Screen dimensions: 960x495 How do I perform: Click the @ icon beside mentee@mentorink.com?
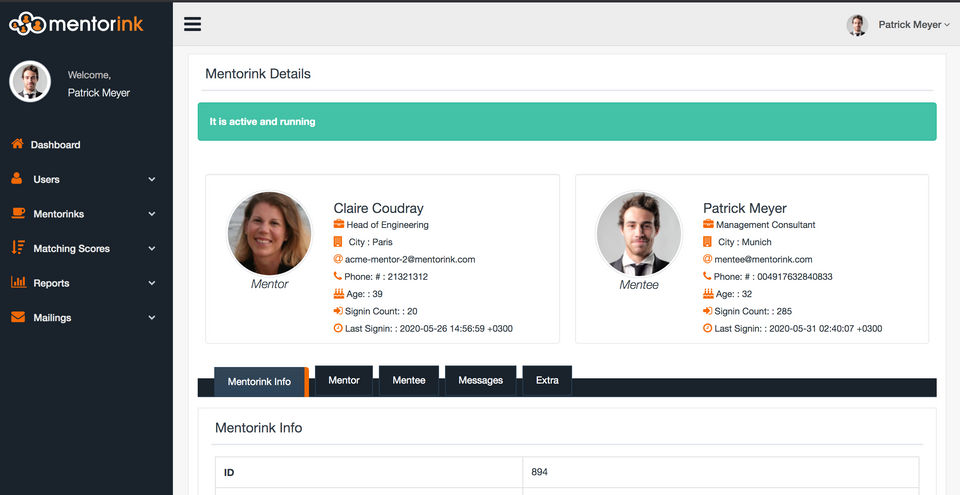pyautogui.click(x=708, y=259)
